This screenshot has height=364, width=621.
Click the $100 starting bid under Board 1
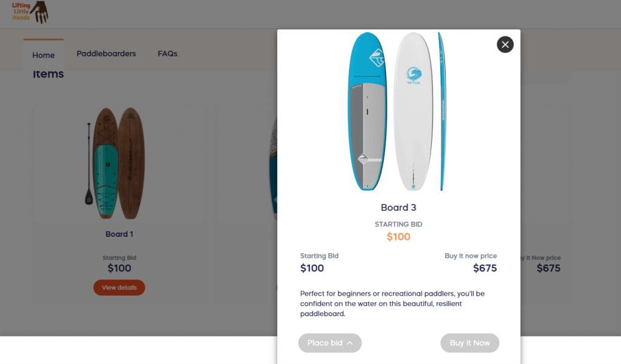(x=119, y=268)
